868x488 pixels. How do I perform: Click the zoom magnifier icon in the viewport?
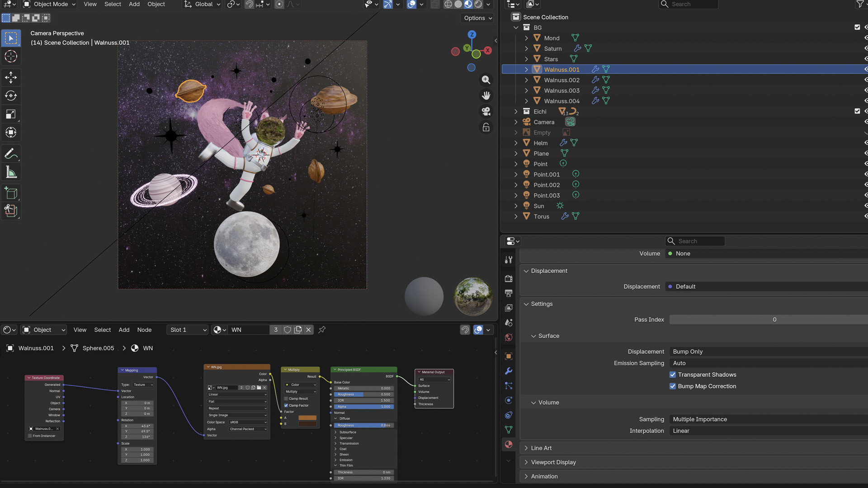point(486,80)
